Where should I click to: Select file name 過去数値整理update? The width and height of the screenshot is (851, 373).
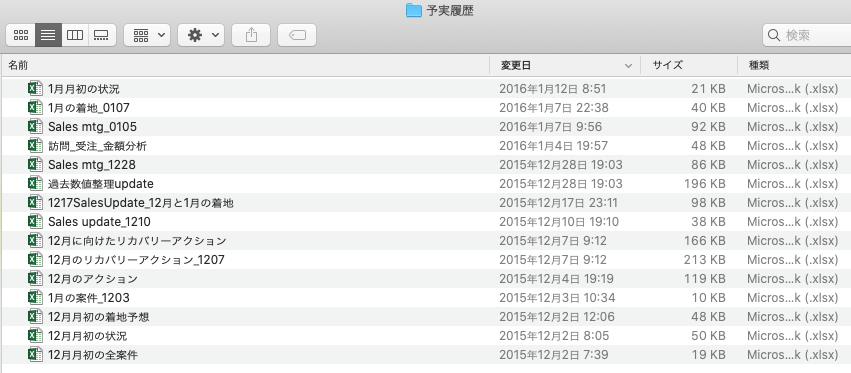[100, 184]
